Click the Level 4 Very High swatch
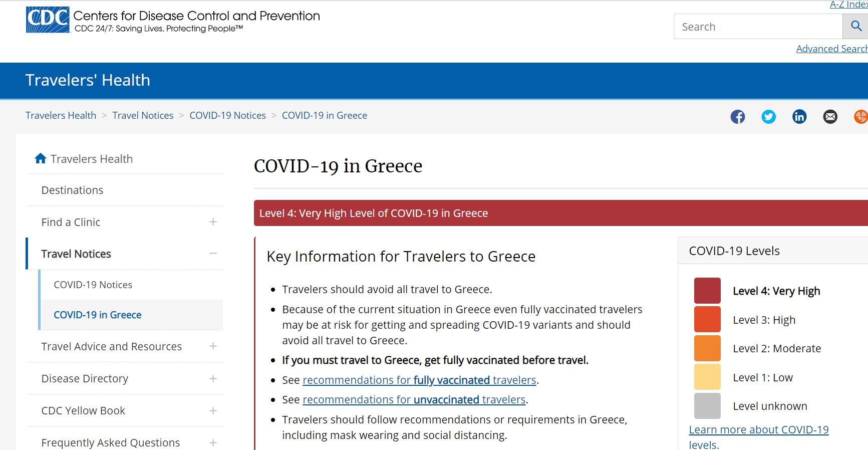The width and height of the screenshot is (868, 450). pyautogui.click(x=707, y=291)
